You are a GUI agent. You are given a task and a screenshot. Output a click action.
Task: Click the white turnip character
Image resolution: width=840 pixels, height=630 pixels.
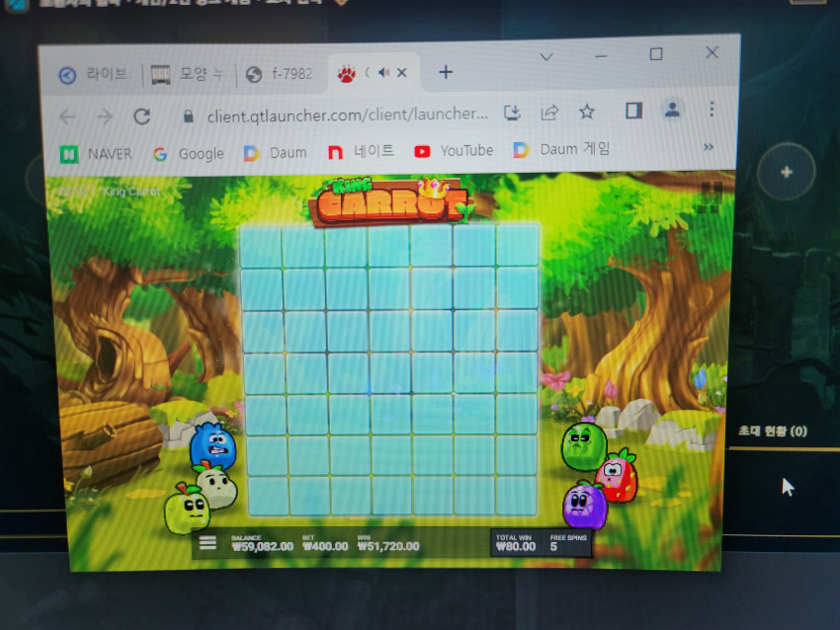tap(217, 487)
